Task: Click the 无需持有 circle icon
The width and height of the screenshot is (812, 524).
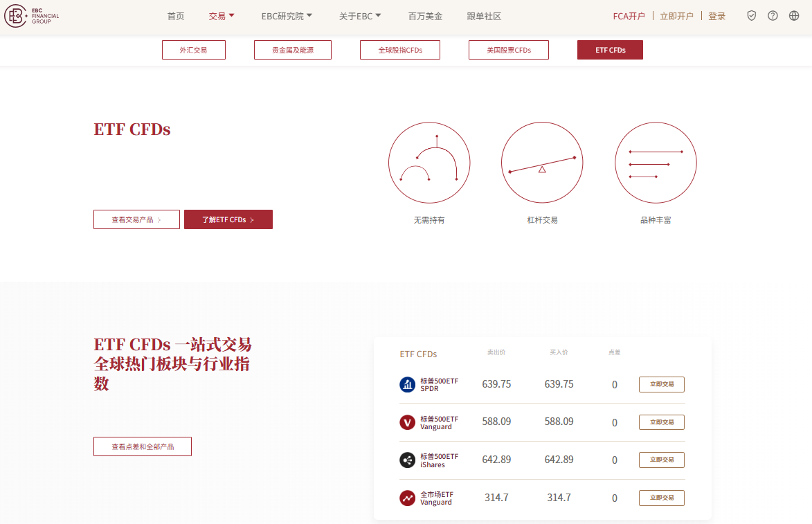Action: [x=429, y=163]
